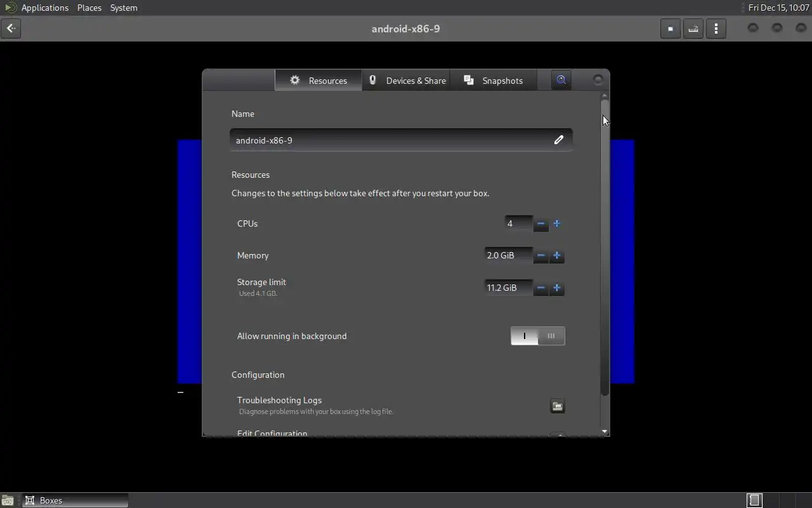Decrease Memory with the minus button
Viewport: 812px width, 508px height.
[x=540, y=255]
